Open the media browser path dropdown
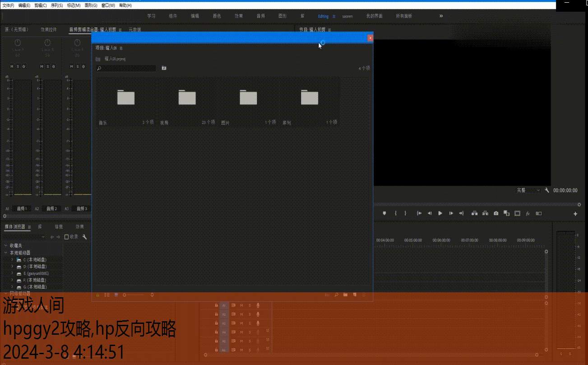The image size is (588, 365). click(x=24, y=237)
